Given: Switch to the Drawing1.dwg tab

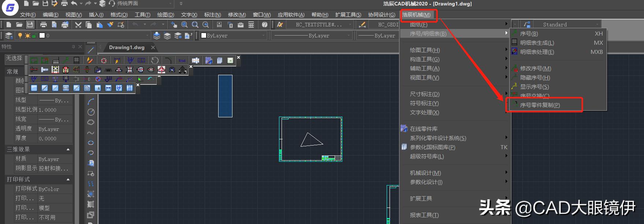Looking at the screenshot, I should 127,47.
